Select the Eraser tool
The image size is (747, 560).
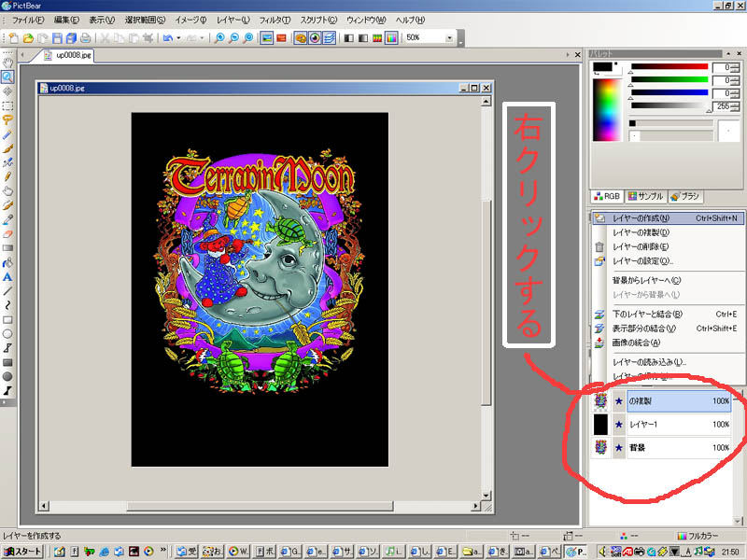7,234
